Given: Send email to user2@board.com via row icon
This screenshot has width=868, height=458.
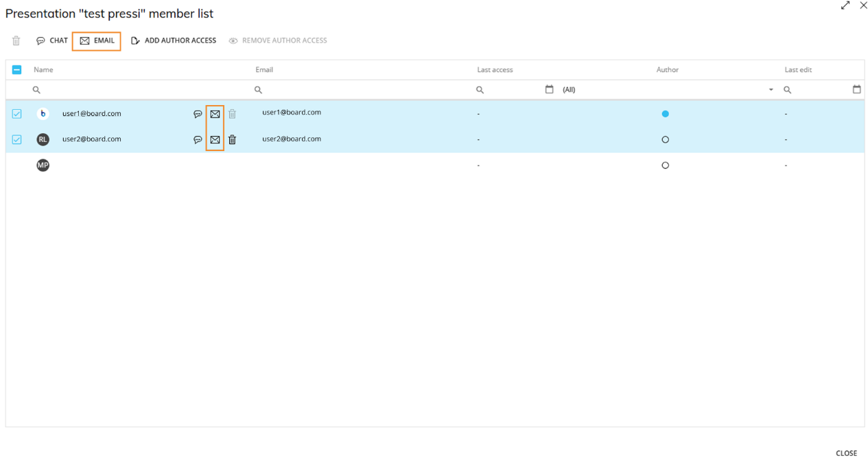Looking at the screenshot, I should pyautogui.click(x=215, y=140).
